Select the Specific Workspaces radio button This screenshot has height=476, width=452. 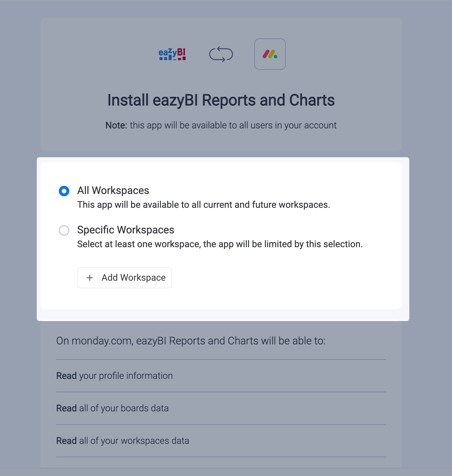pyautogui.click(x=64, y=230)
